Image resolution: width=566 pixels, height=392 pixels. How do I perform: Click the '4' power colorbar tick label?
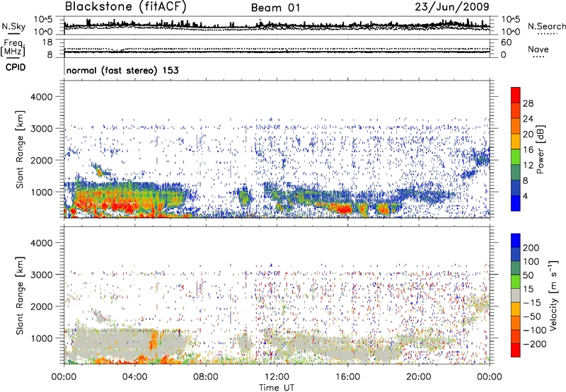click(526, 197)
